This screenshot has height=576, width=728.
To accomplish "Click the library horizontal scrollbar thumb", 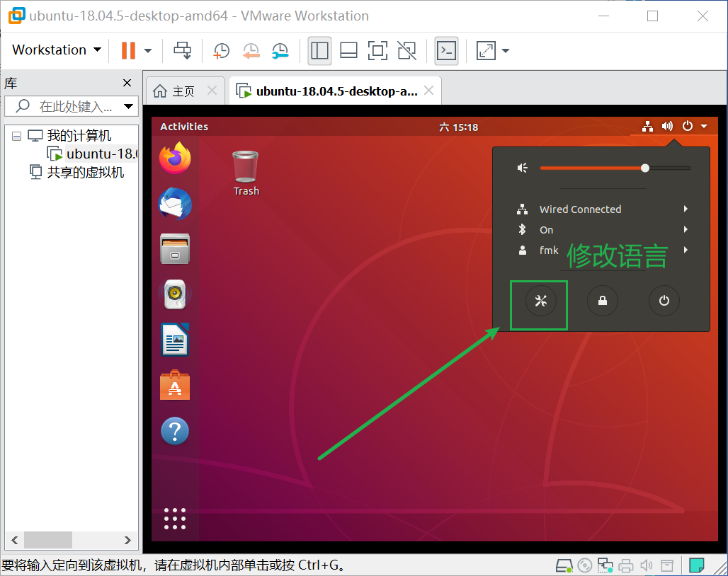I will (48, 541).
